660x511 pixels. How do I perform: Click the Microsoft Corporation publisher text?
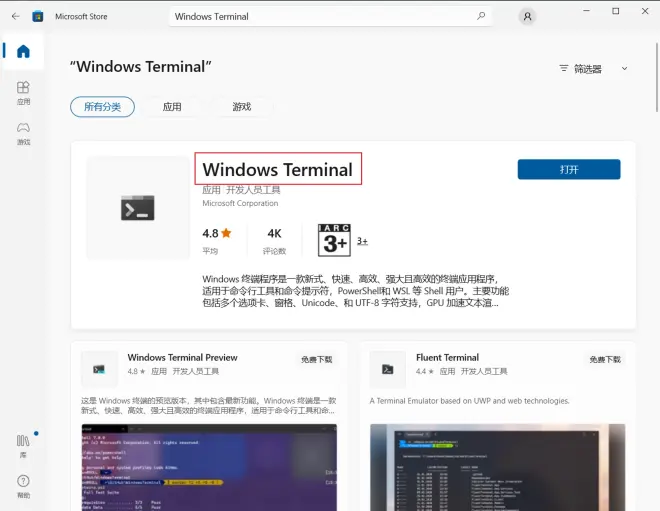(240, 203)
